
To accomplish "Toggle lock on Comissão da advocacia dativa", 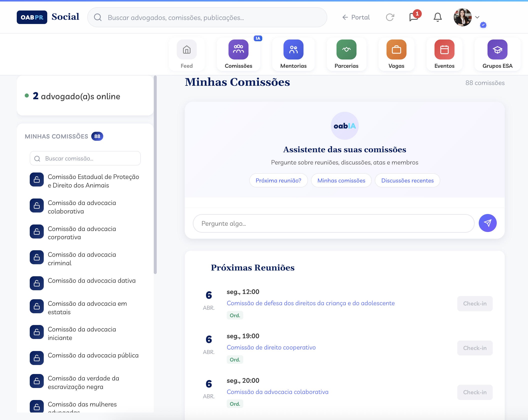I will click(x=36, y=283).
